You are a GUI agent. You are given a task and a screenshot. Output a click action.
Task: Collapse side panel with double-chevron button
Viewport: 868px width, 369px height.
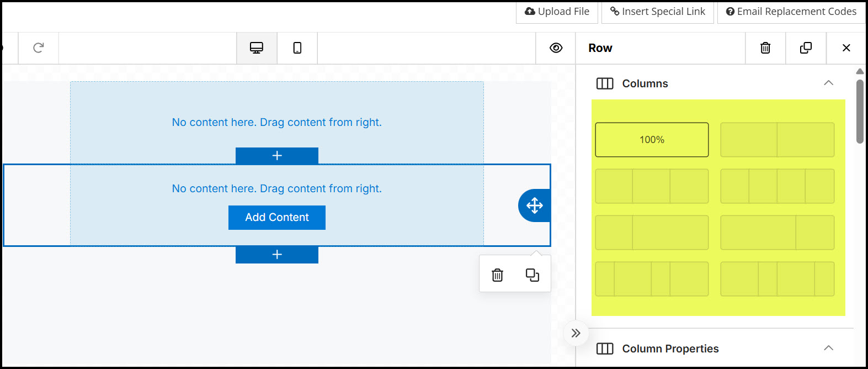[x=576, y=333]
